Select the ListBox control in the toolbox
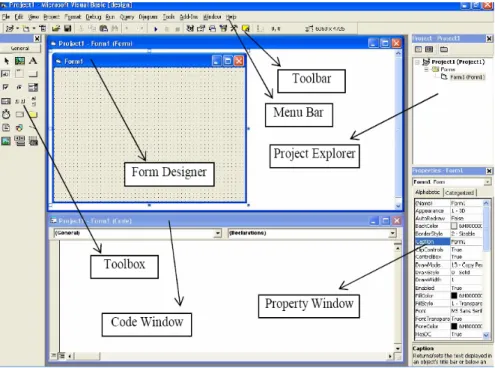The height and width of the screenshot is (368, 495). click(6, 101)
